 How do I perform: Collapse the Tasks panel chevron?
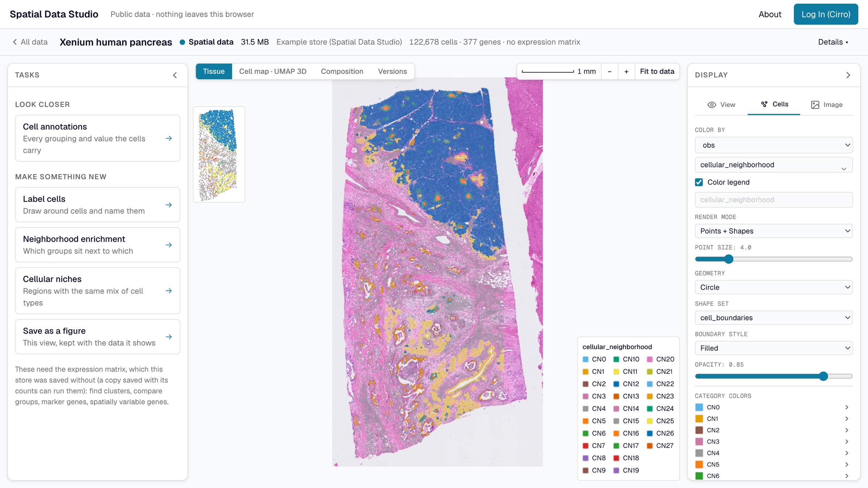[x=175, y=75]
